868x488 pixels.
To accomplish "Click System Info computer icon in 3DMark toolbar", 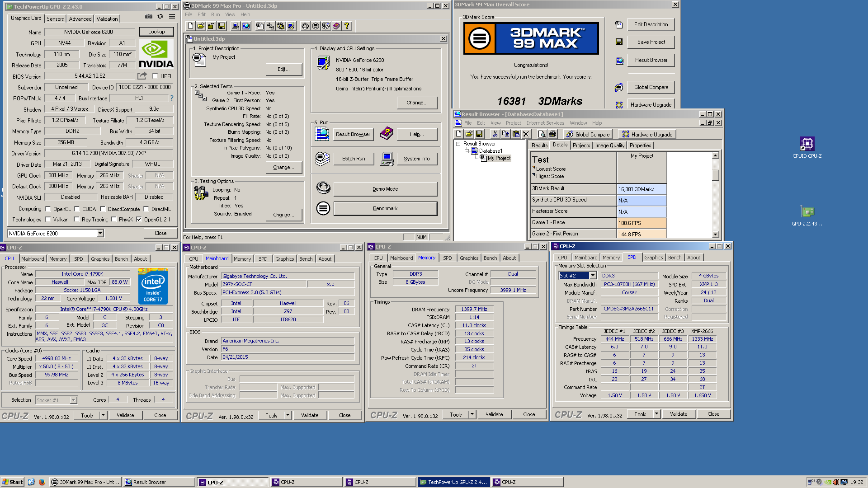I will coord(236,26).
